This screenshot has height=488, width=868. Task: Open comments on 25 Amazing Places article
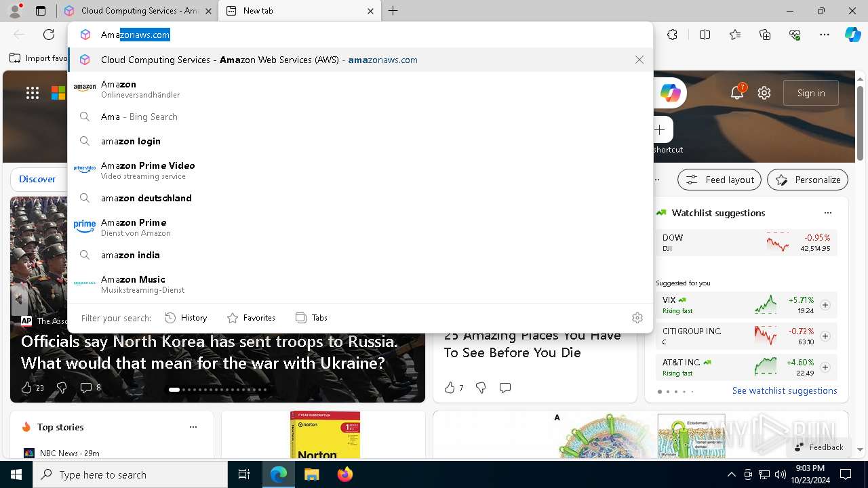(505, 388)
